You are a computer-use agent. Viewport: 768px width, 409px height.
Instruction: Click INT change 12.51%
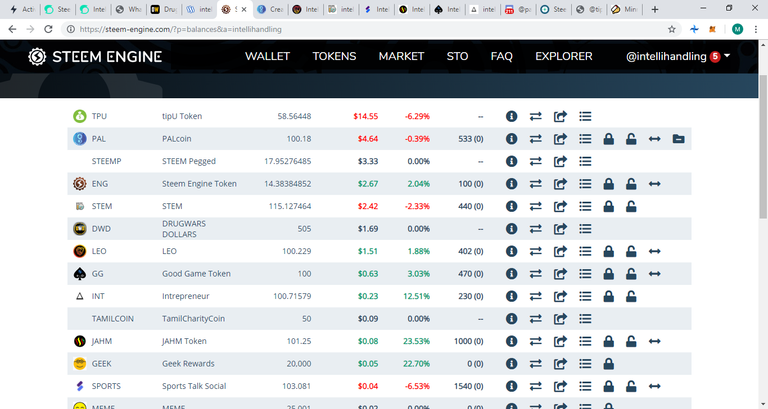(416, 296)
